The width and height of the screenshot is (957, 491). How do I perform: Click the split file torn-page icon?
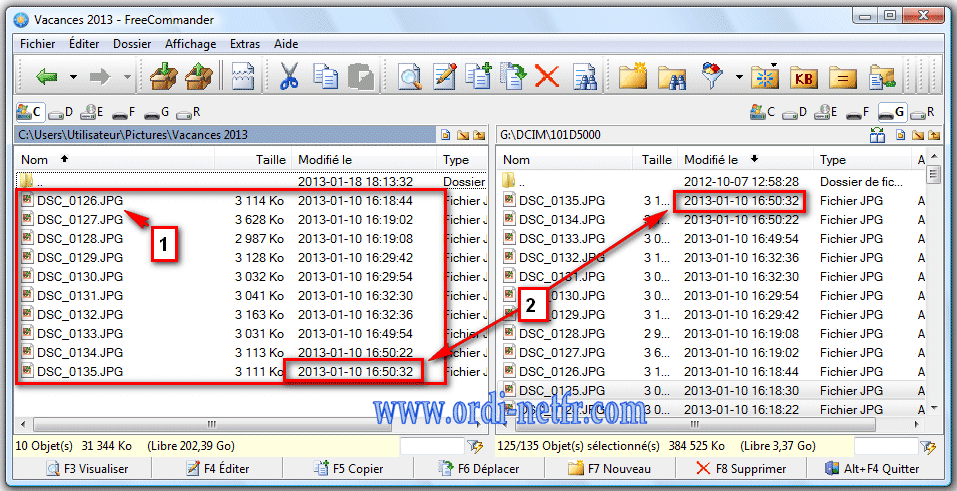click(243, 76)
